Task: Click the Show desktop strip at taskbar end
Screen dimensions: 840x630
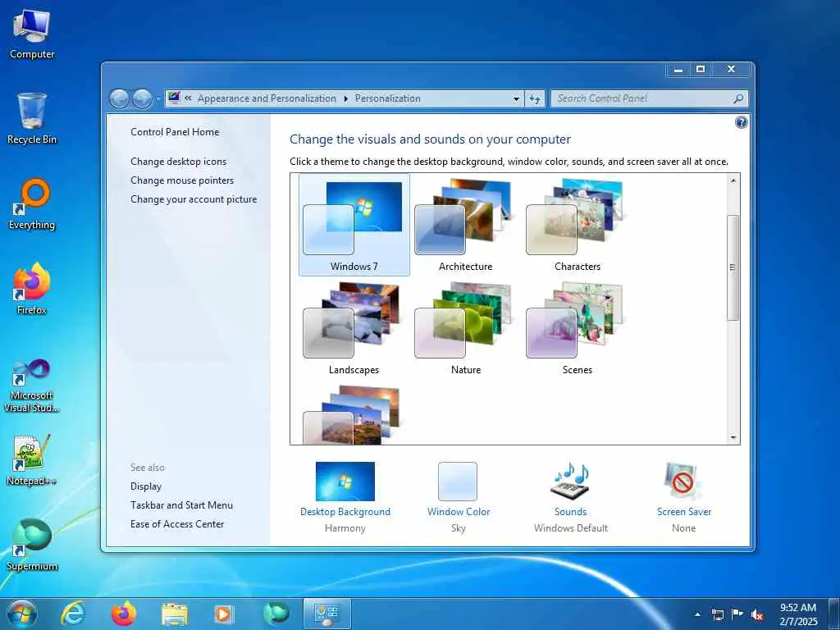Action: pos(834,614)
